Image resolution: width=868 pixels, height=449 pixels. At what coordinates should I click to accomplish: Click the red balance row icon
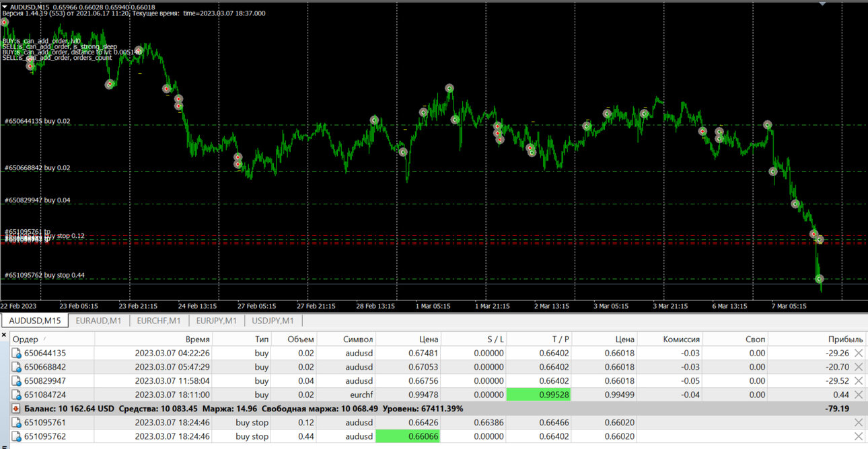[16, 409]
